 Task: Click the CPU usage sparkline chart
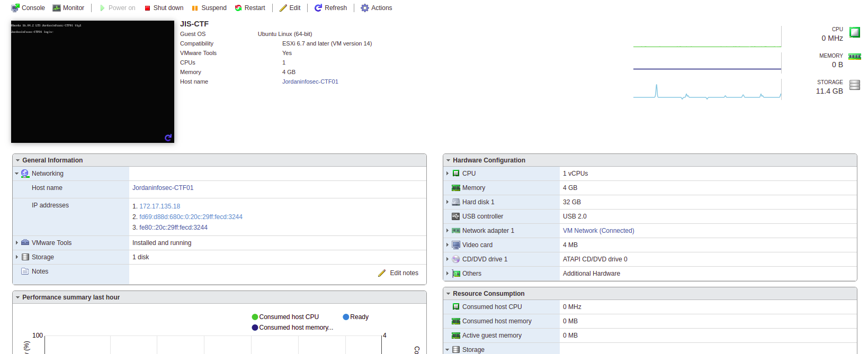pos(708,37)
